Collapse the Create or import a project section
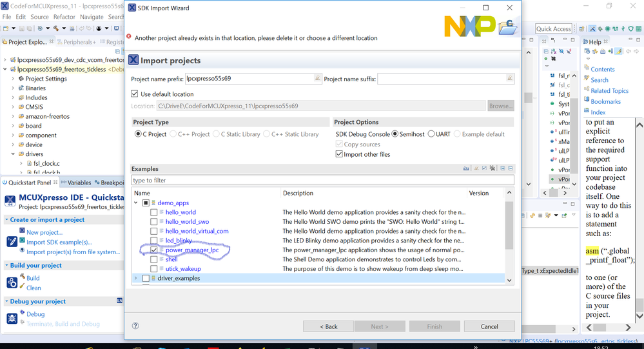Screen dimensions: 644x349 click(6, 220)
